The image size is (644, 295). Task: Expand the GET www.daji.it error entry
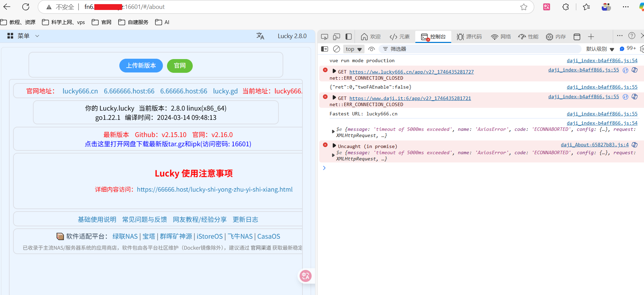pyautogui.click(x=334, y=98)
